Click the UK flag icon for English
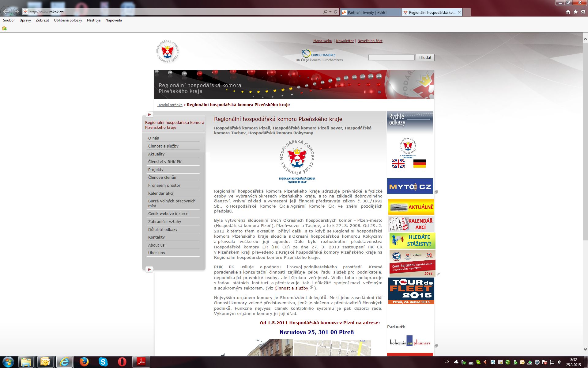This screenshot has height=368, width=588. tap(398, 164)
